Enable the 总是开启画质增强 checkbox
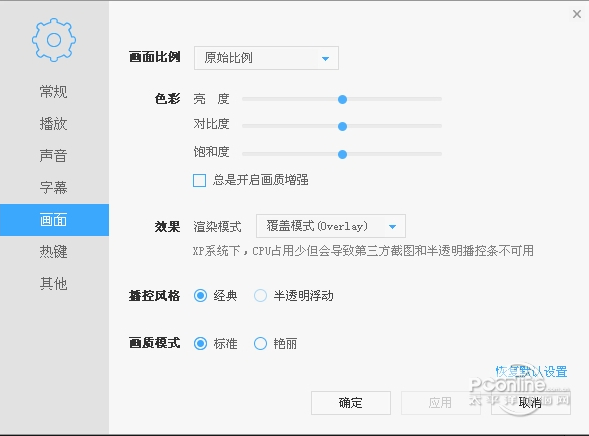Image resolution: width=589 pixels, height=436 pixels. (199, 180)
